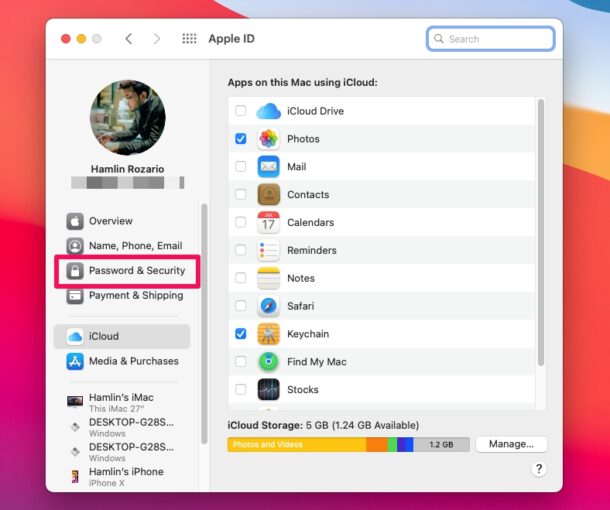
Task: Select the iCloud sidebar item
Action: click(122, 336)
